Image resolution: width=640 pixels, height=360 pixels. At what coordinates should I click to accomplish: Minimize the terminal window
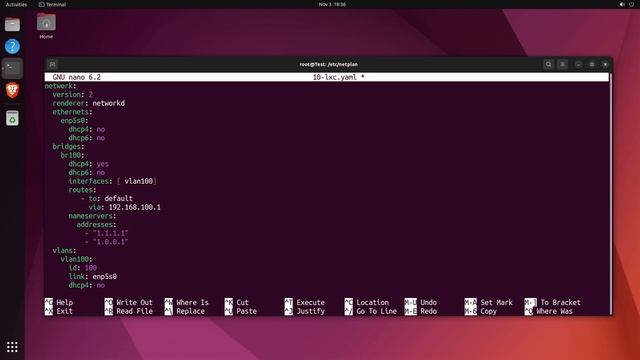578,64
